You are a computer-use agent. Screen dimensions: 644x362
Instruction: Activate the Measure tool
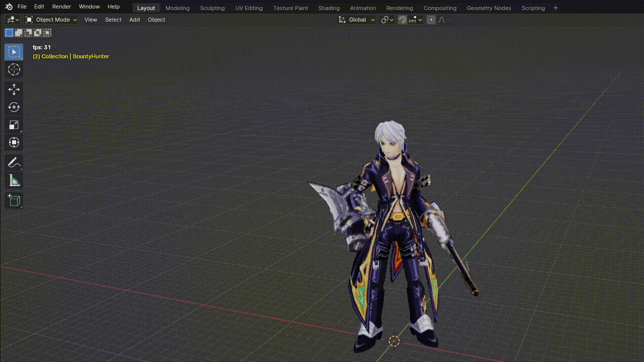point(14,181)
